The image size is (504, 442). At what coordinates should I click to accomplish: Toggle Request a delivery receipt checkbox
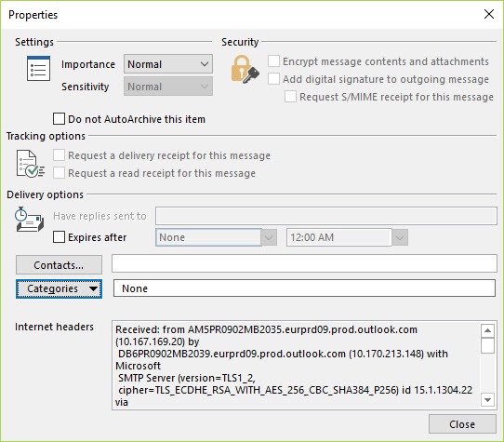[59, 155]
